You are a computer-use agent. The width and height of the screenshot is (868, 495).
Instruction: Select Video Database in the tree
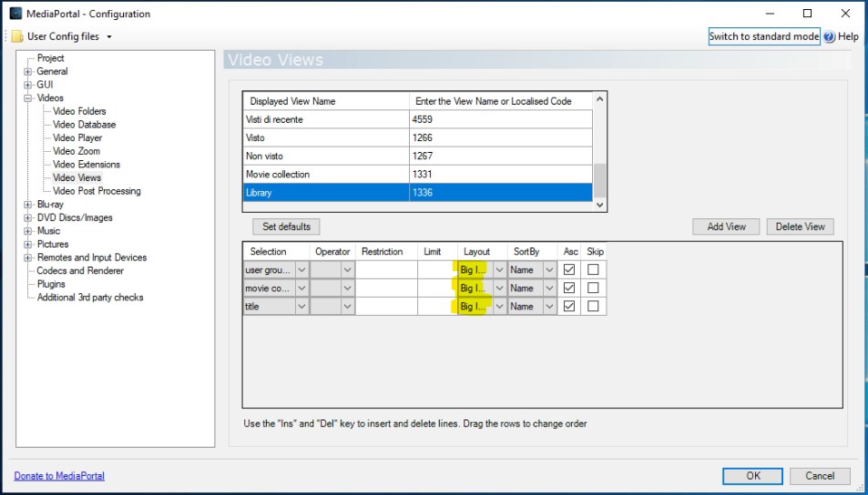[x=84, y=125]
